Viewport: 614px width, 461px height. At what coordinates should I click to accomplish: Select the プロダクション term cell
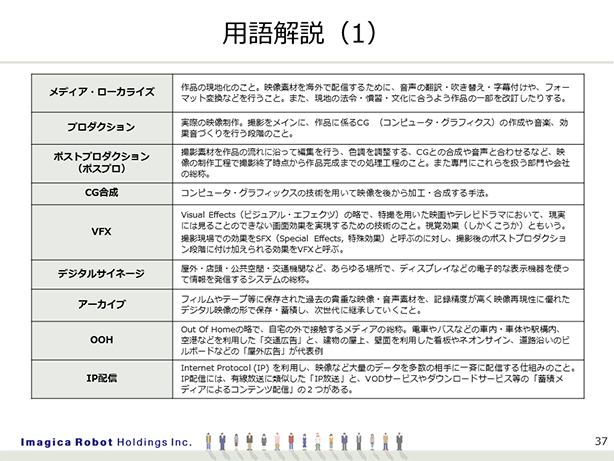point(102,128)
